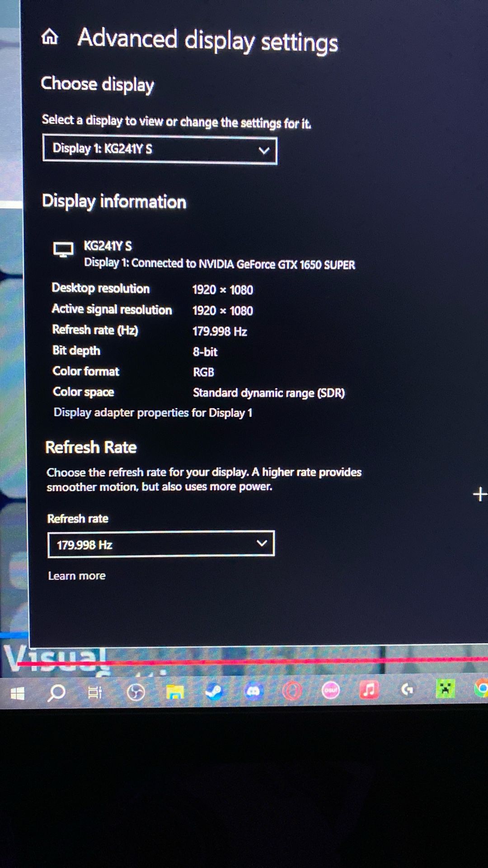Click the Advanced display settings title
Viewport: 488px width, 868px height.
[208, 41]
